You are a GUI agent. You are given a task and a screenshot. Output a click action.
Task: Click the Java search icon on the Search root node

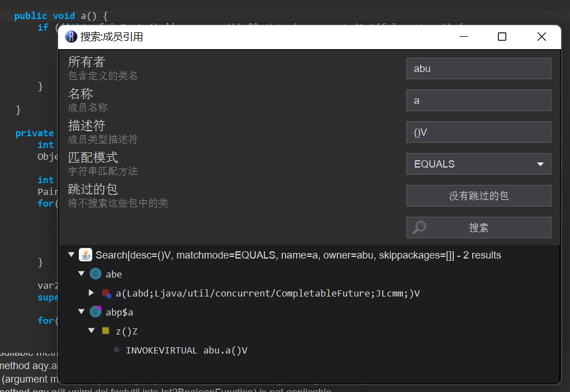click(x=86, y=255)
